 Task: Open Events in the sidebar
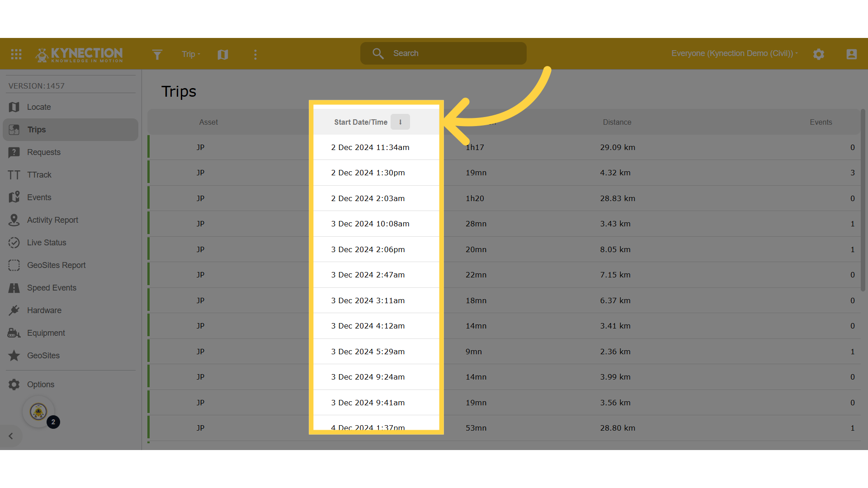tap(71, 197)
